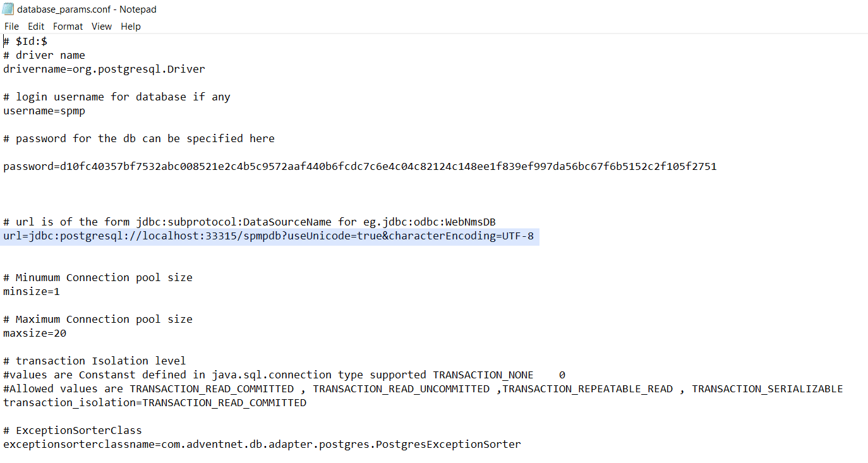Screen dimensions: 868x463
Task: Click on the maxsize=20 line
Action: click(x=35, y=334)
